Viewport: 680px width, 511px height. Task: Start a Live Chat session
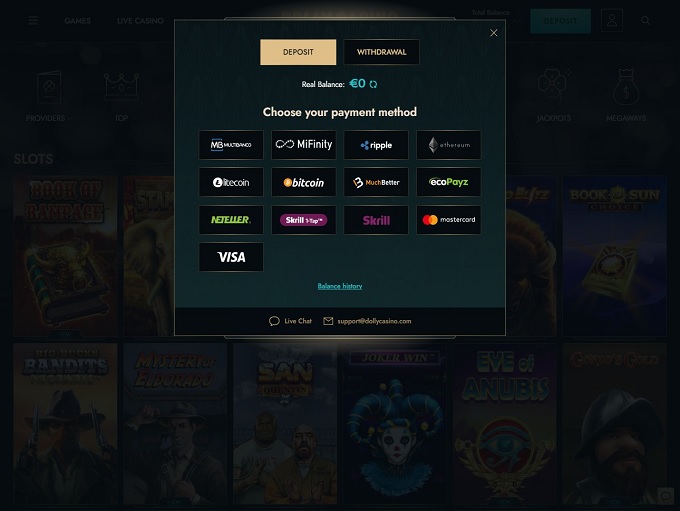pos(290,321)
